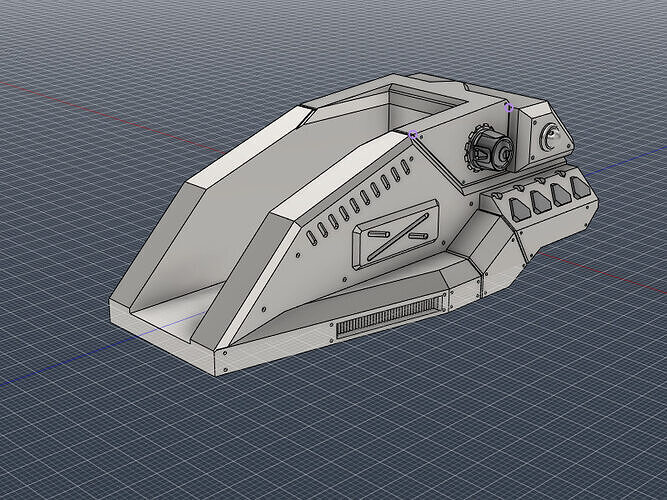Select the rightmost trapezoid key on the panel
This screenshot has width=667, height=500.
pyautogui.click(x=580, y=187)
